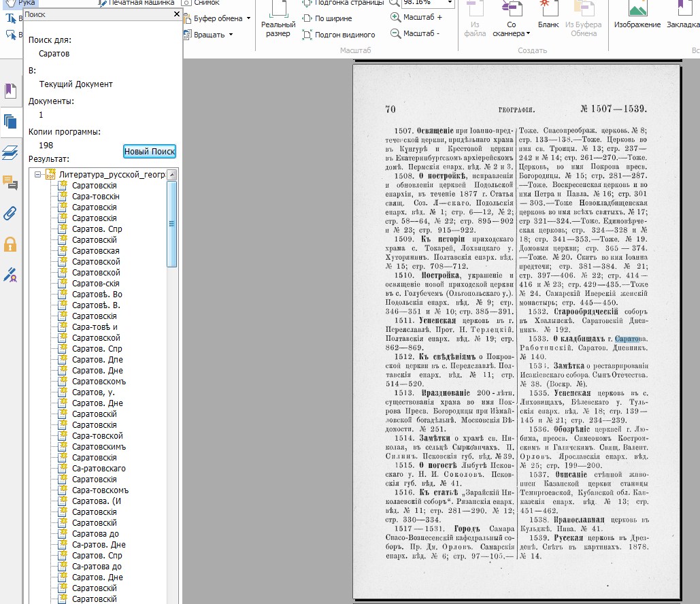700x604 pixels.
Task: Open result Саратовъ. В.
Action: click(x=96, y=305)
